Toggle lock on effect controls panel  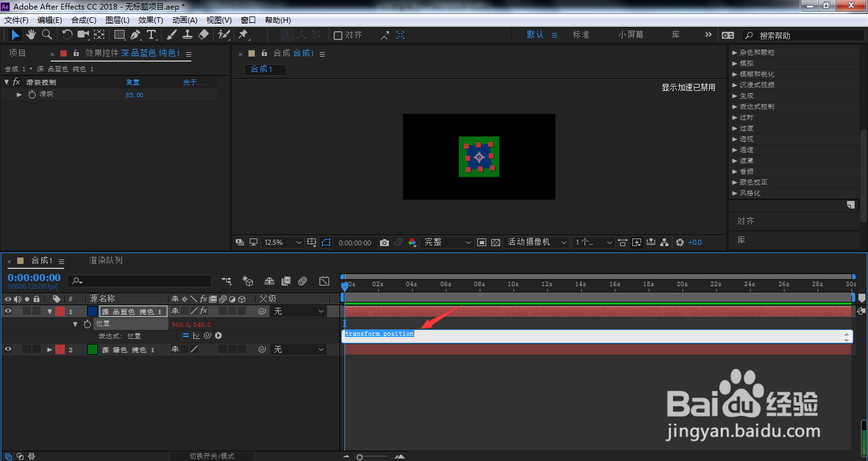[76, 53]
